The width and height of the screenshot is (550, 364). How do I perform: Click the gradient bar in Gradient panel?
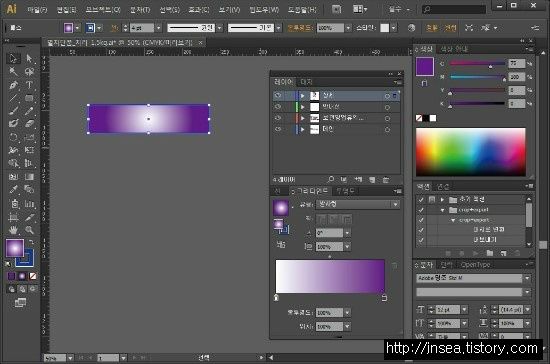[330, 276]
